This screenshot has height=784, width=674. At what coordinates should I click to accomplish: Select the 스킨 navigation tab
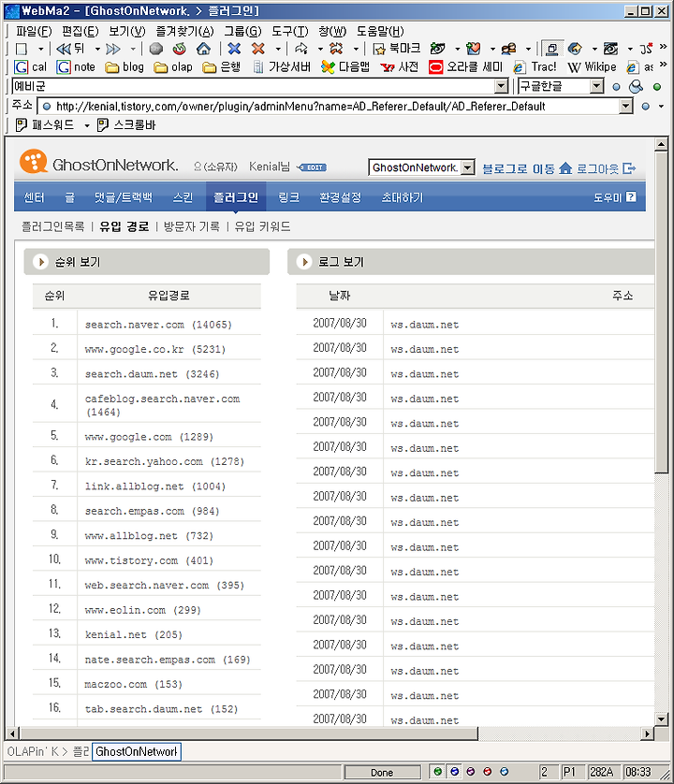[183, 197]
